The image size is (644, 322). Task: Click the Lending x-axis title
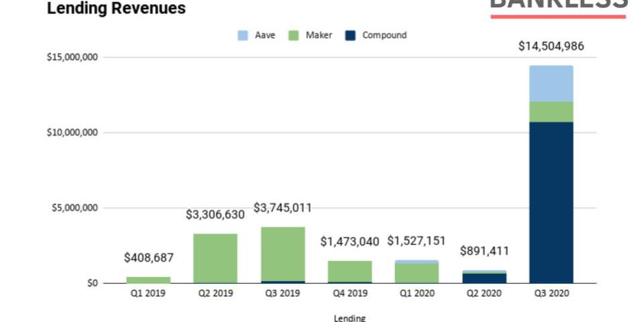pyautogui.click(x=350, y=318)
